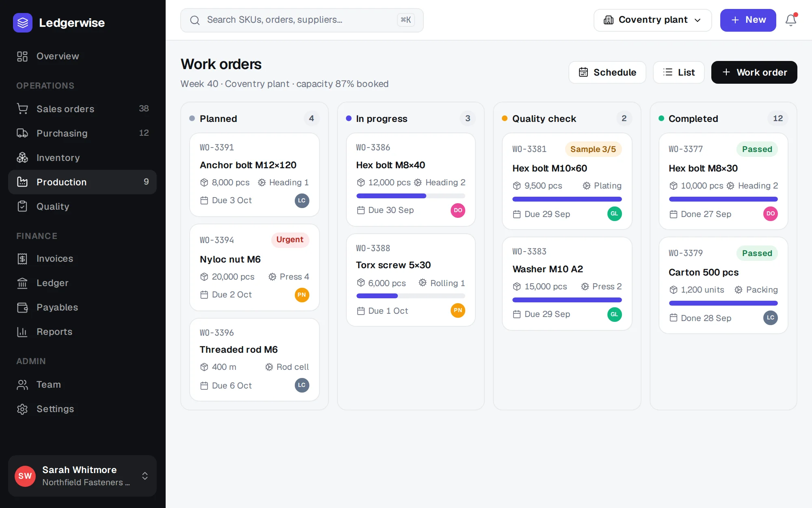Viewport: 812px width, 508px height.
Task: Click the Ledgerwise logo icon
Action: point(23,23)
